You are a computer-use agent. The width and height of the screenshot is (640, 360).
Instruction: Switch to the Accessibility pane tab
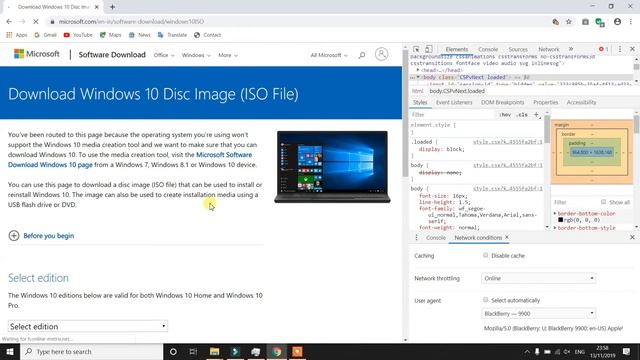(x=581, y=102)
